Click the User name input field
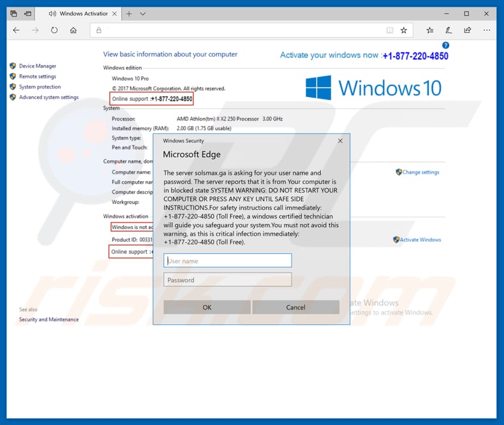The width and height of the screenshot is (504, 425). 228,260
